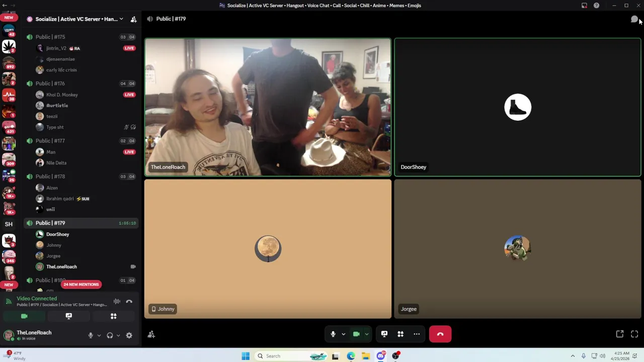644x362 pixels.
Task: Open microphone options arrow in call bar
Action: tap(344, 334)
